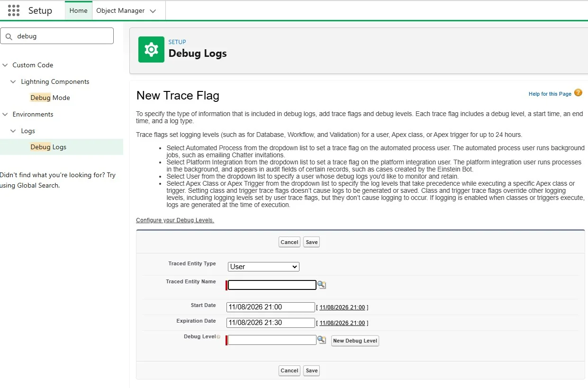Click the Traced Entity Name input field
Viewport: 588px width, 388px height.
click(x=272, y=285)
